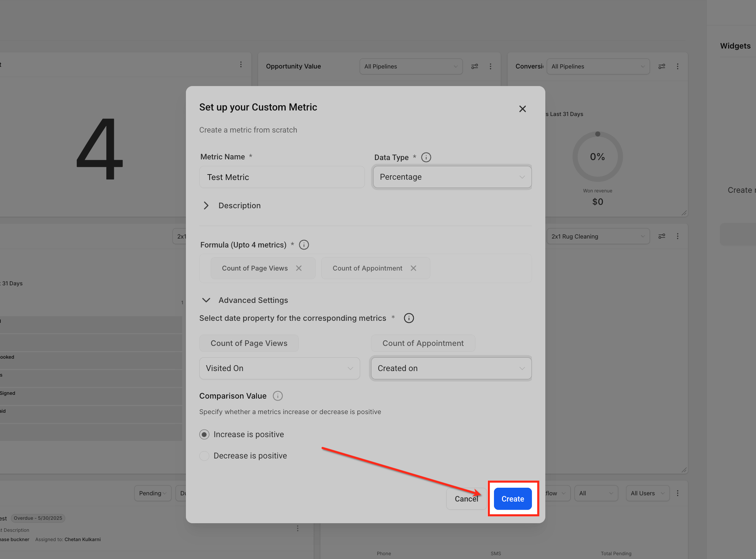Screen dimensions: 756x559
Task: Click the Data Type info icon
Action: [x=426, y=157]
